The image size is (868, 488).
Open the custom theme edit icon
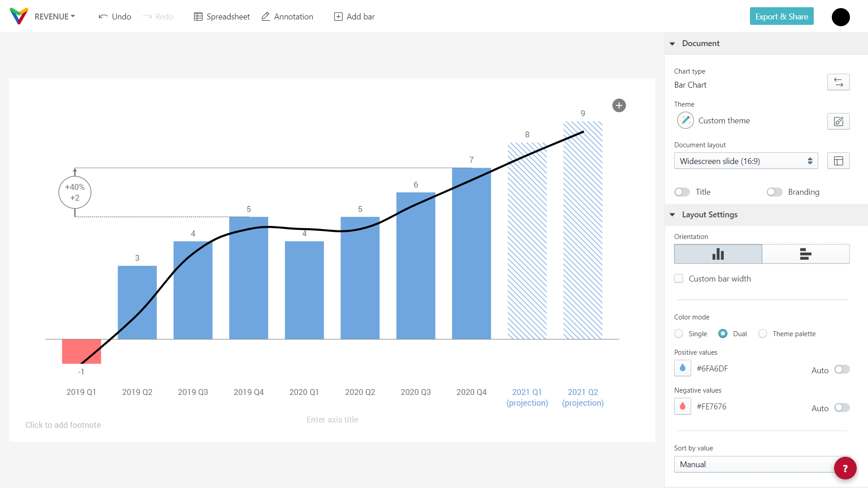838,121
